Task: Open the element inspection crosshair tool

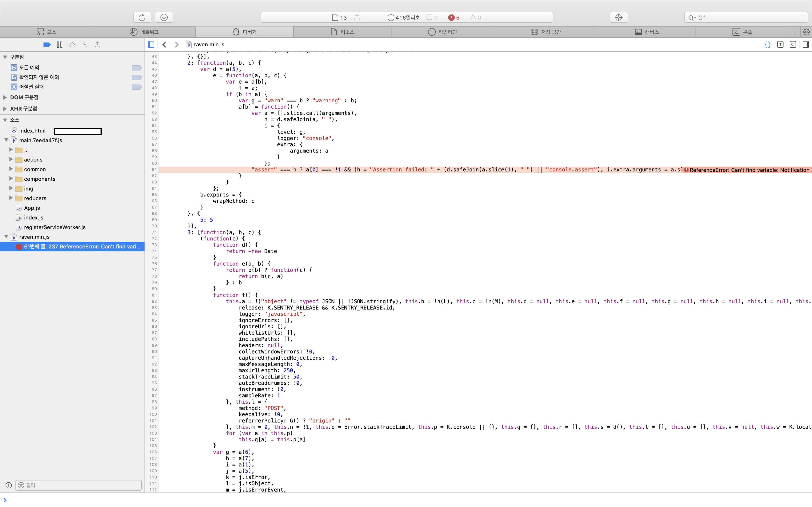Action: (x=618, y=17)
